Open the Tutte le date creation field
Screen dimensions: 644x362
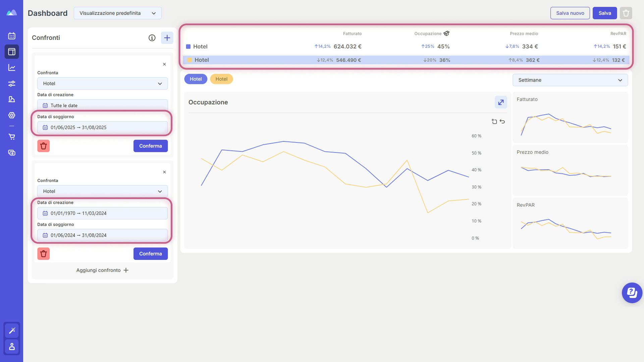pyautogui.click(x=103, y=106)
